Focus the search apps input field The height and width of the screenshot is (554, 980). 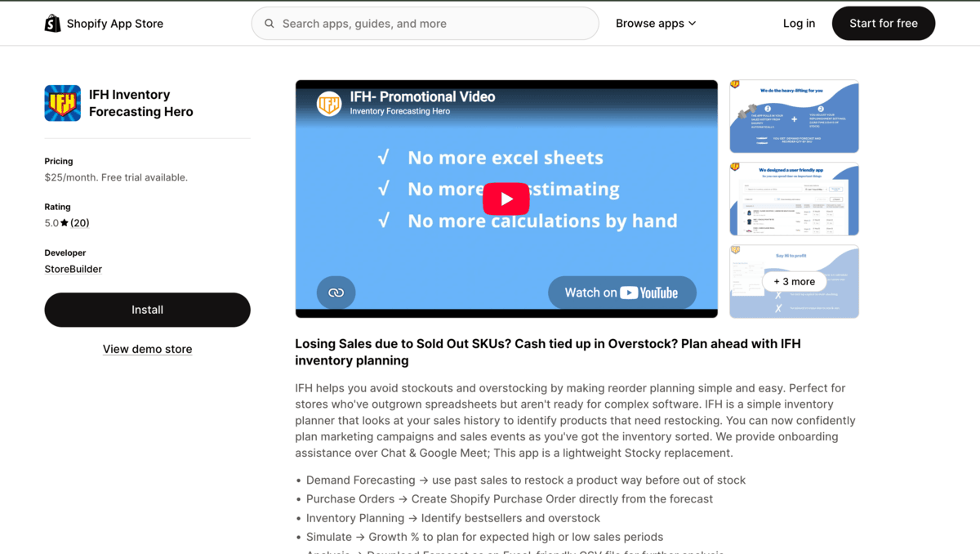(x=425, y=24)
